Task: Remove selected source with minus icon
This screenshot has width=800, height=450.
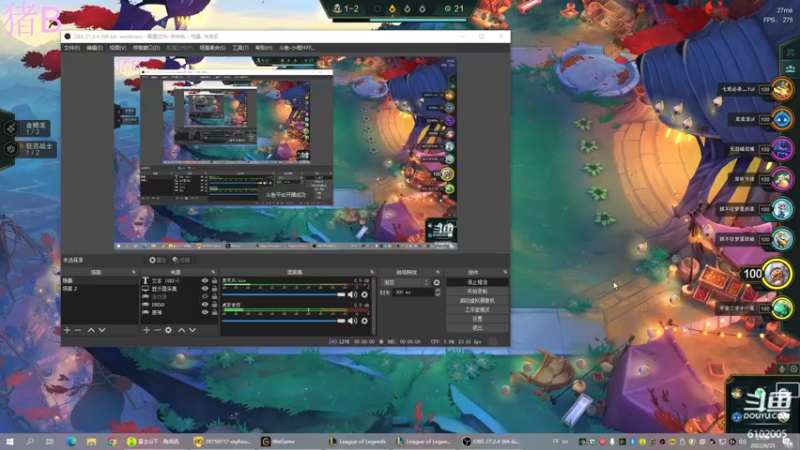Action: 157,330
